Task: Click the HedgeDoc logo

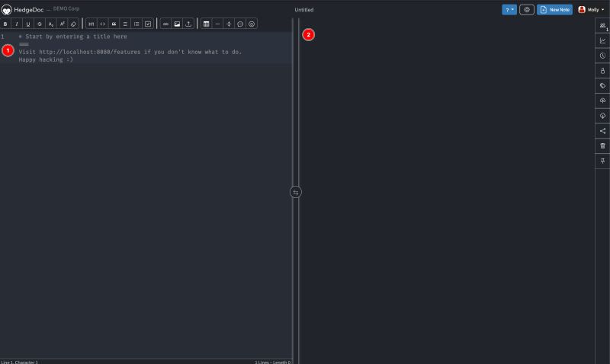Action: pos(23,10)
